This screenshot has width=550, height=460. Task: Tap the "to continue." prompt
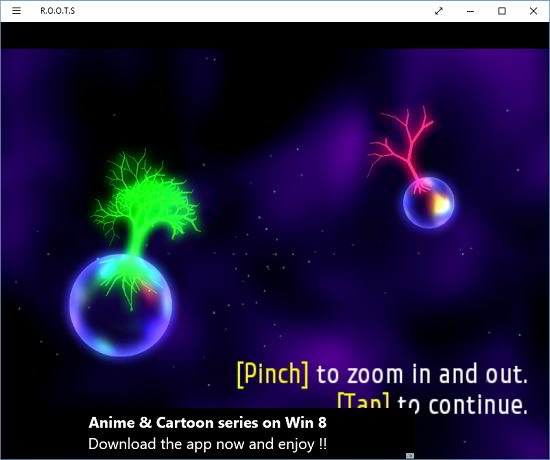(x=462, y=405)
